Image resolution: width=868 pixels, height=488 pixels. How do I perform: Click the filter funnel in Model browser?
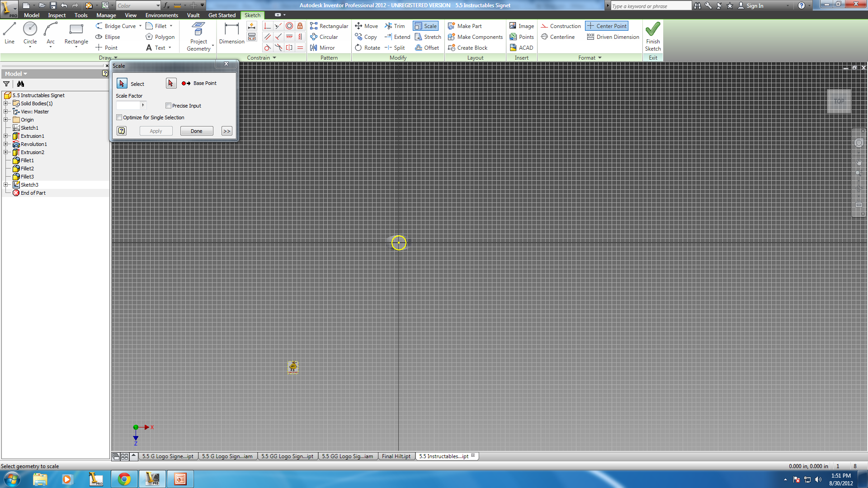pyautogui.click(x=6, y=84)
